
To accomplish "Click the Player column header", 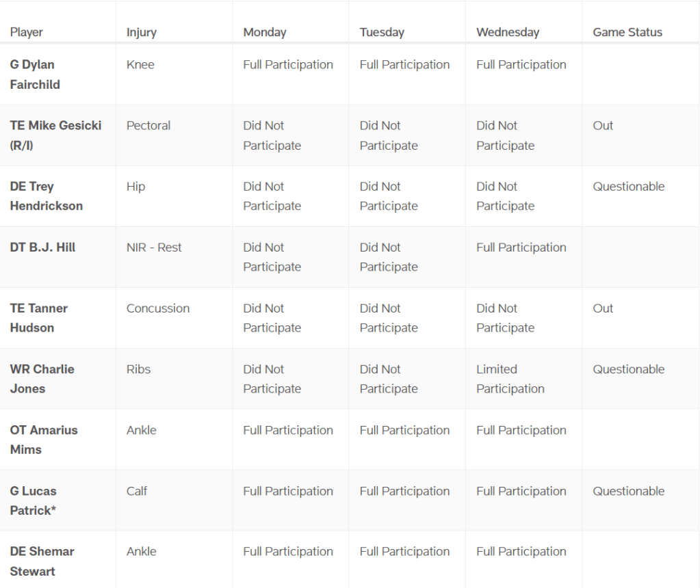I will [x=27, y=32].
